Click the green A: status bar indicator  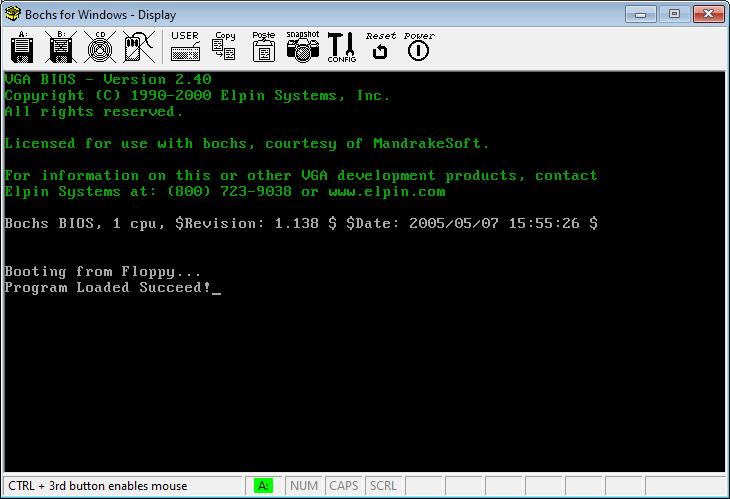coord(264,486)
